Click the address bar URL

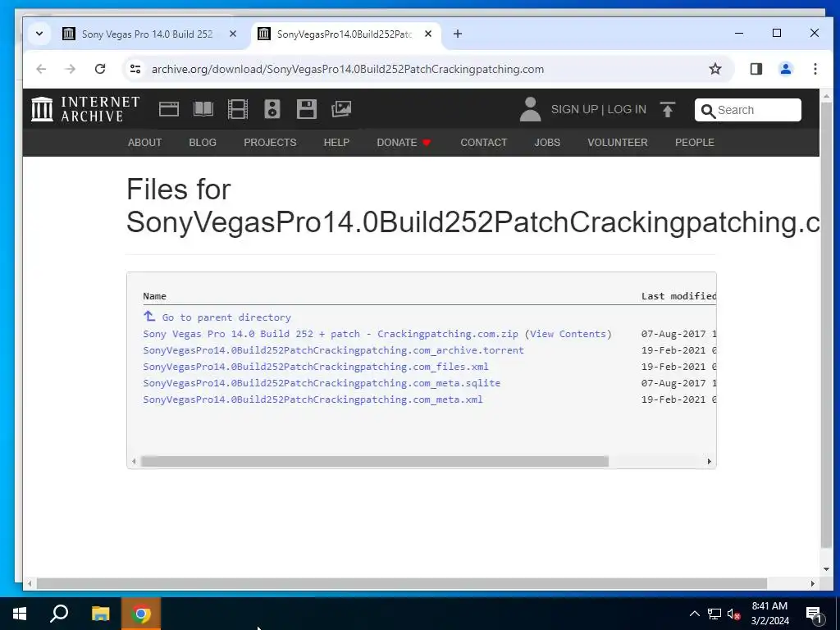click(347, 69)
